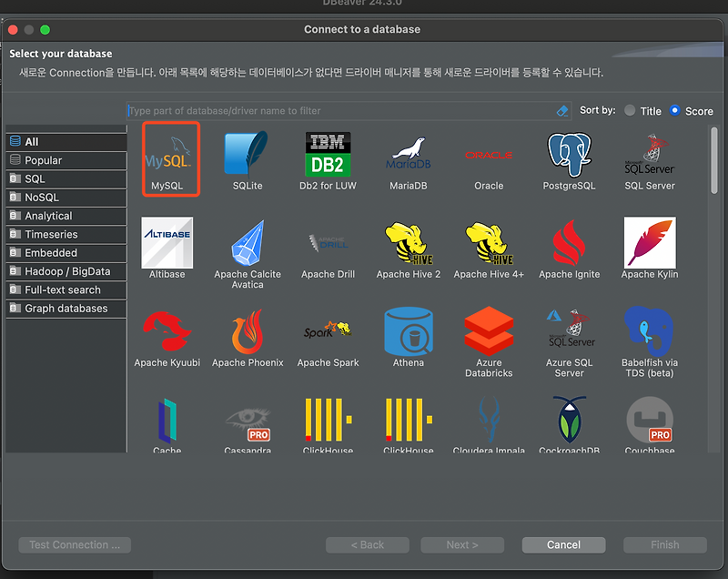The image size is (728, 579).
Task: Select the Apache Ignite flame icon
Action: [x=570, y=244]
